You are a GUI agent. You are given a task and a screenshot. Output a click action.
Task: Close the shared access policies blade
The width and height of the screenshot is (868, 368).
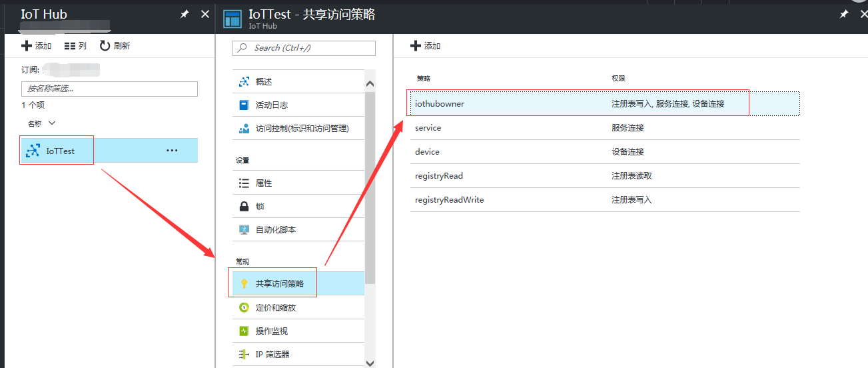[x=863, y=14]
